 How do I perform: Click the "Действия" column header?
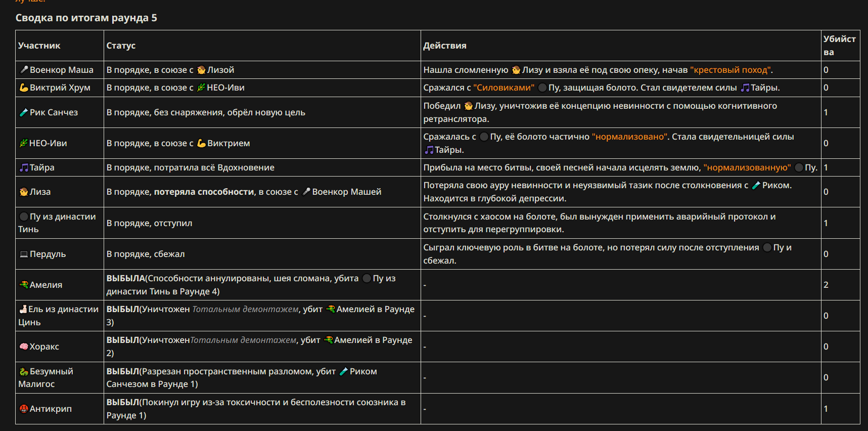click(445, 46)
